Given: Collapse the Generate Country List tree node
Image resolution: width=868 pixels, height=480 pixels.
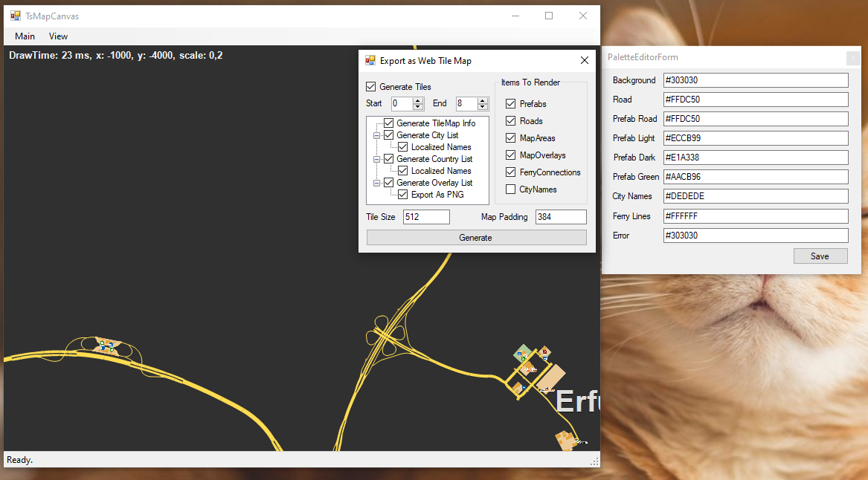Looking at the screenshot, I should point(377,159).
